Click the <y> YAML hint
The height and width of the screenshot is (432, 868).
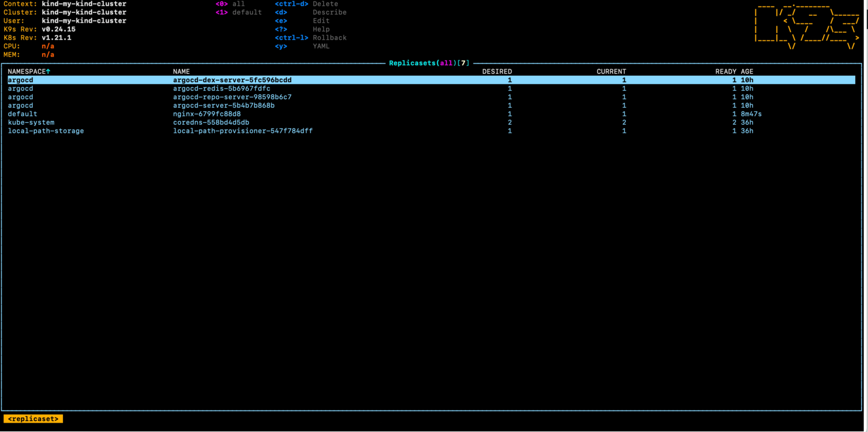tap(302, 46)
